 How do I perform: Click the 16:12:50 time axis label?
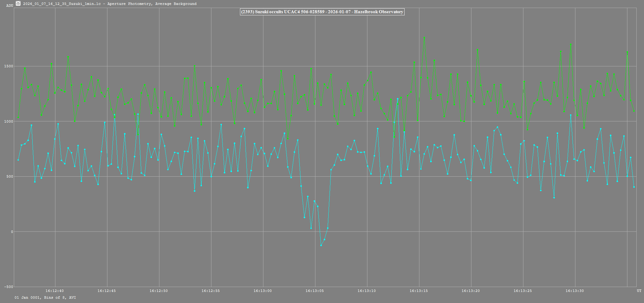[x=159, y=291]
